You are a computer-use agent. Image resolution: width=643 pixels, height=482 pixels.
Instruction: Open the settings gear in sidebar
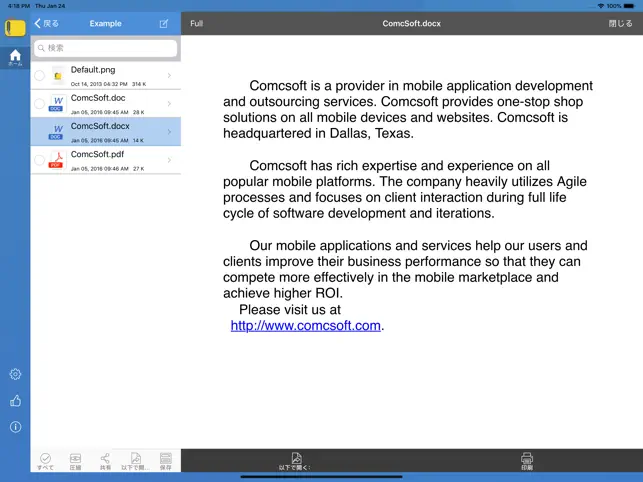coord(15,374)
